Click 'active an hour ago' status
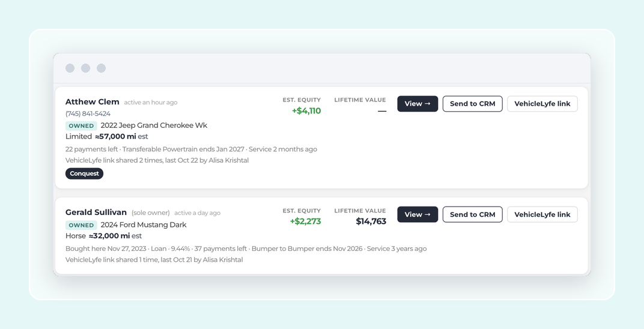Image resolution: width=644 pixels, height=329 pixels. tap(151, 103)
